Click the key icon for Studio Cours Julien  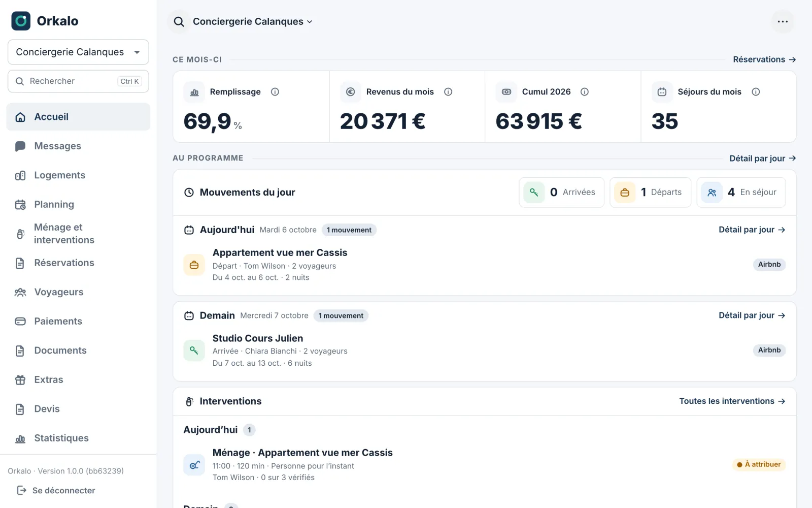tap(194, 351)
